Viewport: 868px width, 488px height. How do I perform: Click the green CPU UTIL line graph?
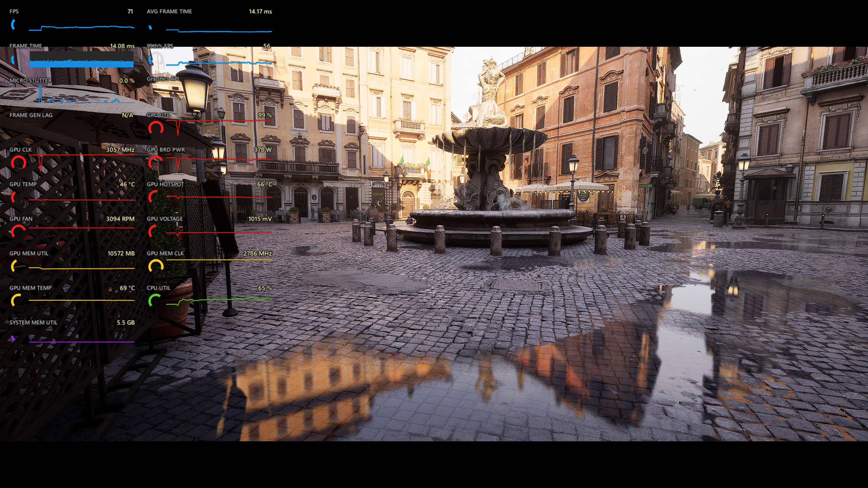[x=219, y=300]
